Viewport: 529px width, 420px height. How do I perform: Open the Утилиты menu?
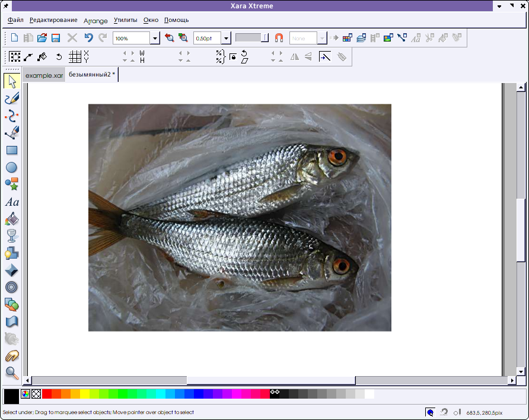pyautogui.click(x=125, y=20)
